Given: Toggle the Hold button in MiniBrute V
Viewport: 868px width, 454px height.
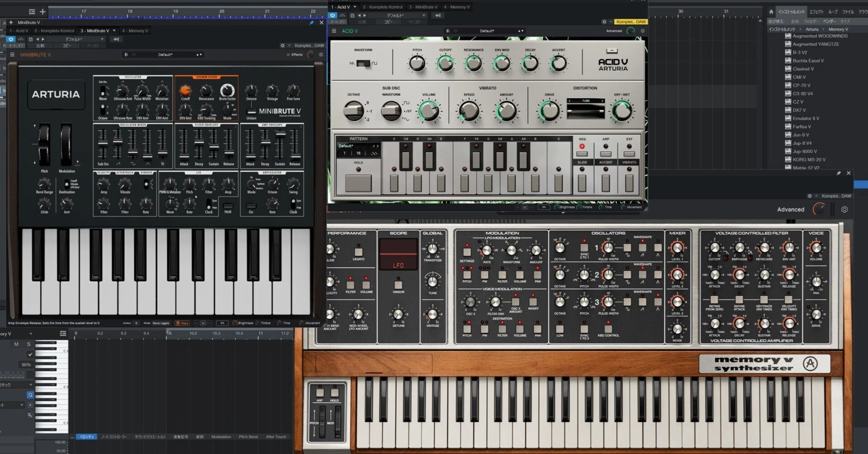Looking at the screenshot, I should point(228,206).
